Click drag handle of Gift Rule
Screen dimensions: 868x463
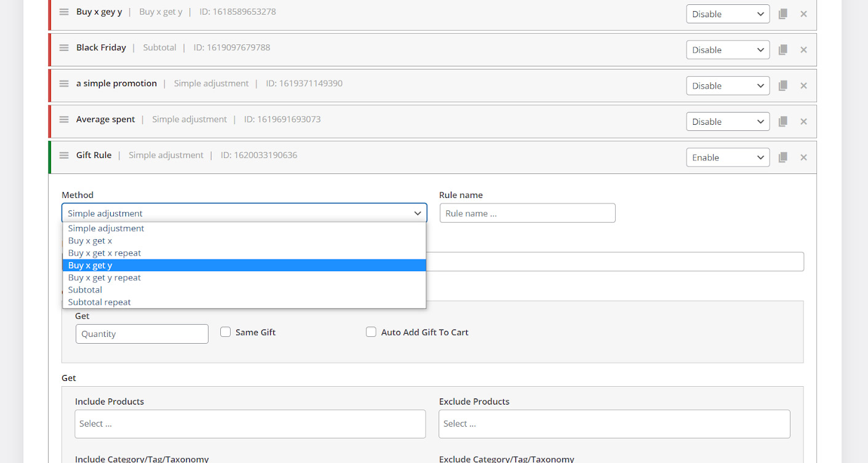(x=64, y=156)
